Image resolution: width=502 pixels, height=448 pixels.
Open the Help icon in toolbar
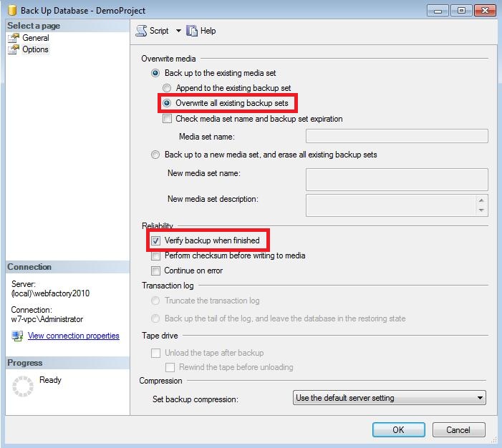click(192, 31)
